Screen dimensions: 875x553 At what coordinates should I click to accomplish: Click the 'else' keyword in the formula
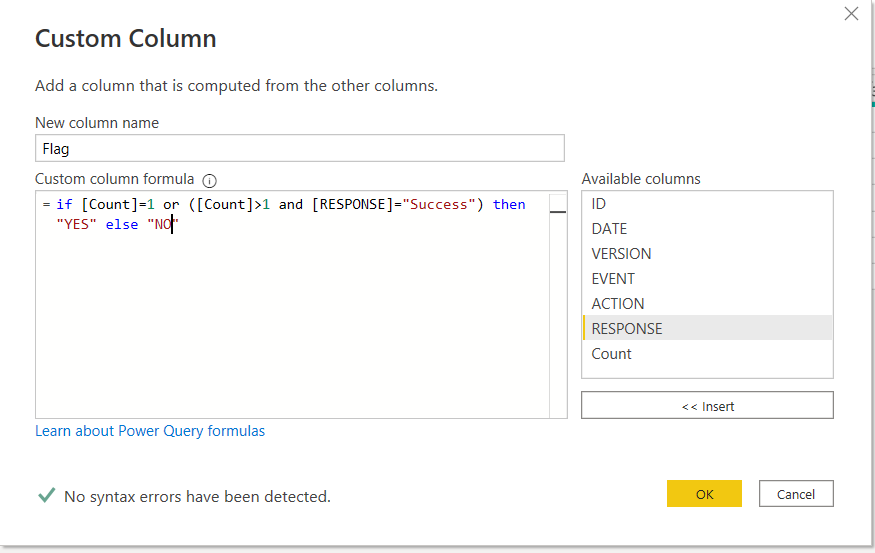coord(122,224)
